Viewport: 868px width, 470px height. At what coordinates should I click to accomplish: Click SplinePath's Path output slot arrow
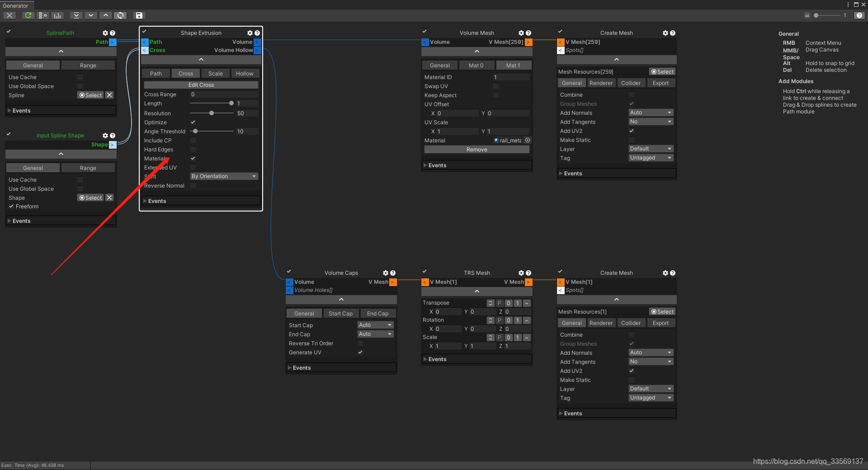(x=113, y=42)
